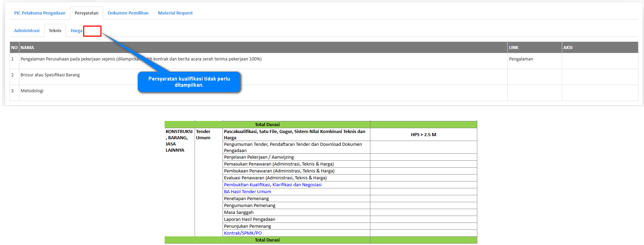Viewport: 644px width, 245px height.
Task: Select the Masa Sanggah row
Action: point(238,213)
